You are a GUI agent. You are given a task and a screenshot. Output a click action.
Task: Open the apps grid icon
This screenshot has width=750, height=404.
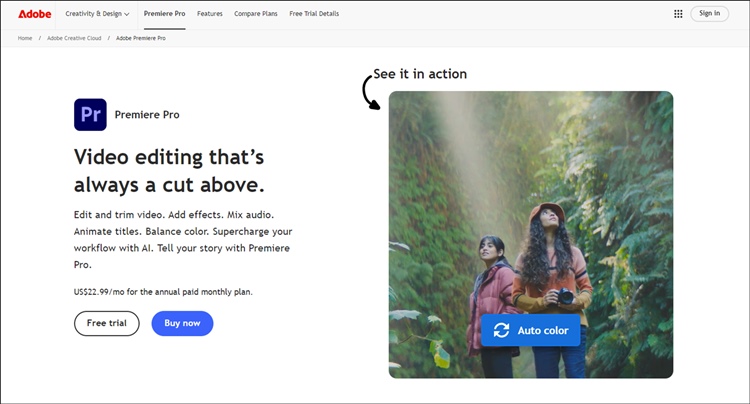tap(678, 14)
